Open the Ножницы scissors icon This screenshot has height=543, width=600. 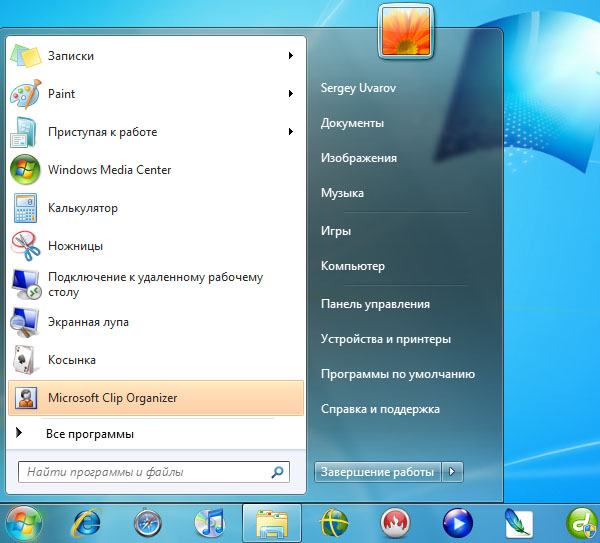(25, 246)
